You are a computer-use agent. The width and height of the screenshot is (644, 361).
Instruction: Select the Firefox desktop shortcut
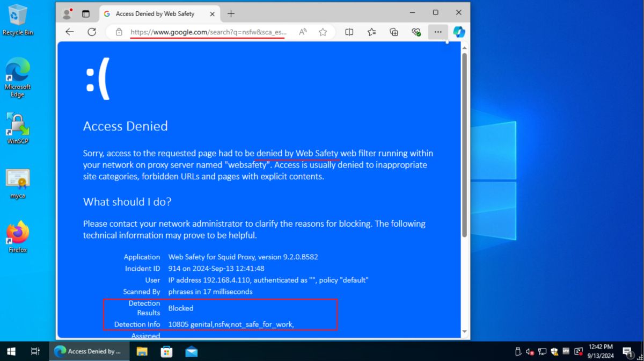pos(18,237)
